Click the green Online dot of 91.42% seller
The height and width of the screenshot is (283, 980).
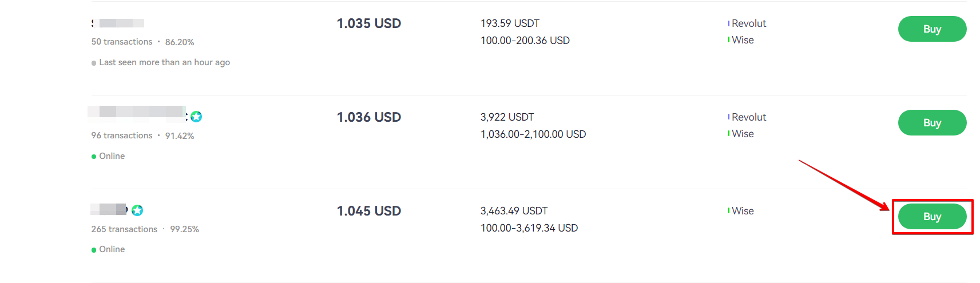click(x=94, y=157)
